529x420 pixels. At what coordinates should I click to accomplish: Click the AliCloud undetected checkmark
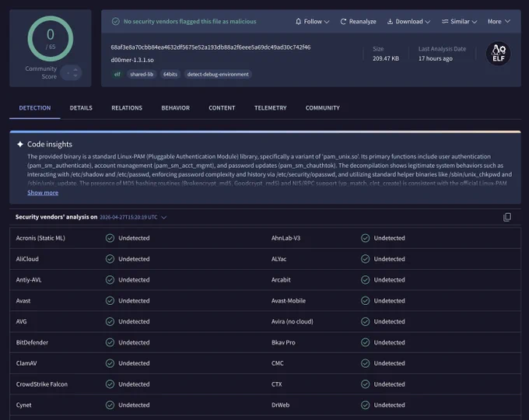pos(110,259)
